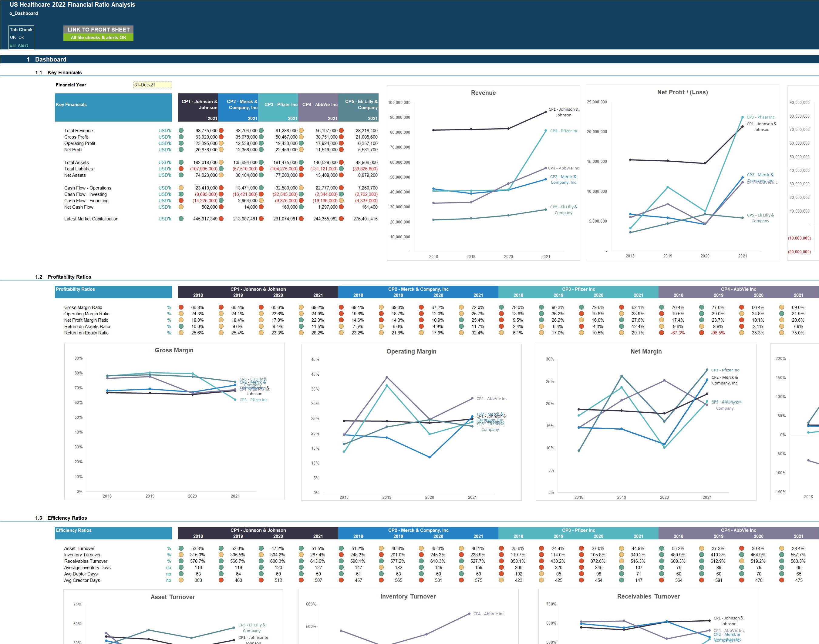
Task: Click the amber indicator beside 502,000
Action: coord(181,206)
